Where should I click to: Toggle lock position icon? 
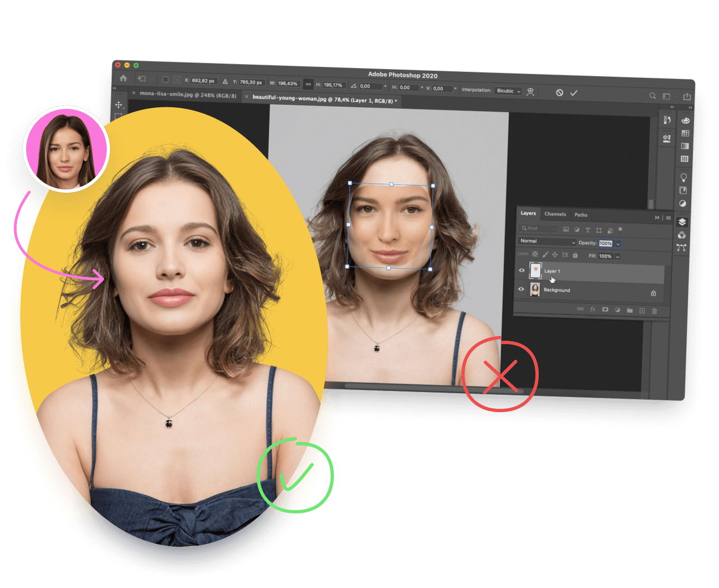(555, 254)
